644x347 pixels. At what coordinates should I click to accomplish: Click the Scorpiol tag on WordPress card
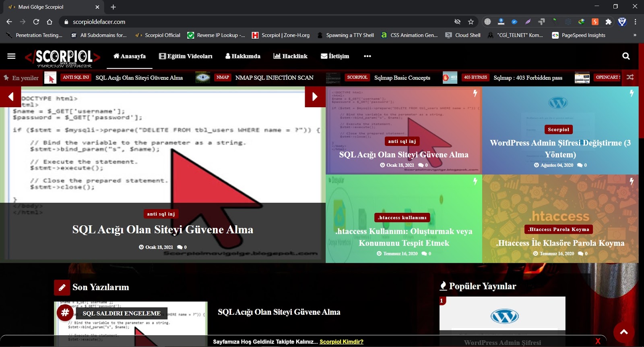(558, 129)
